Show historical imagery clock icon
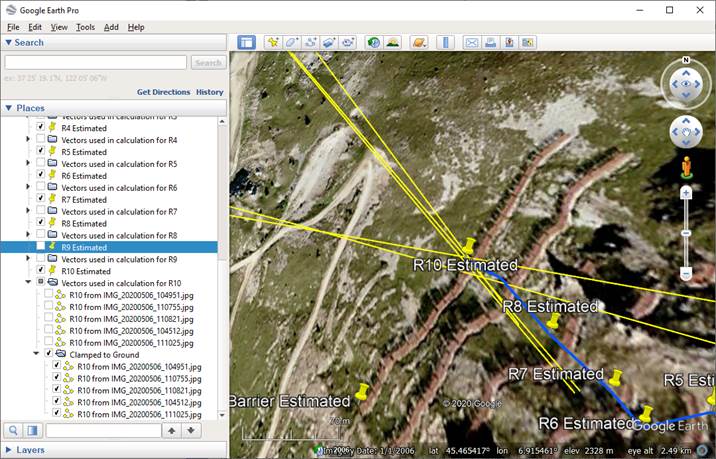The image size is (716, 459). tap(374, 42)
